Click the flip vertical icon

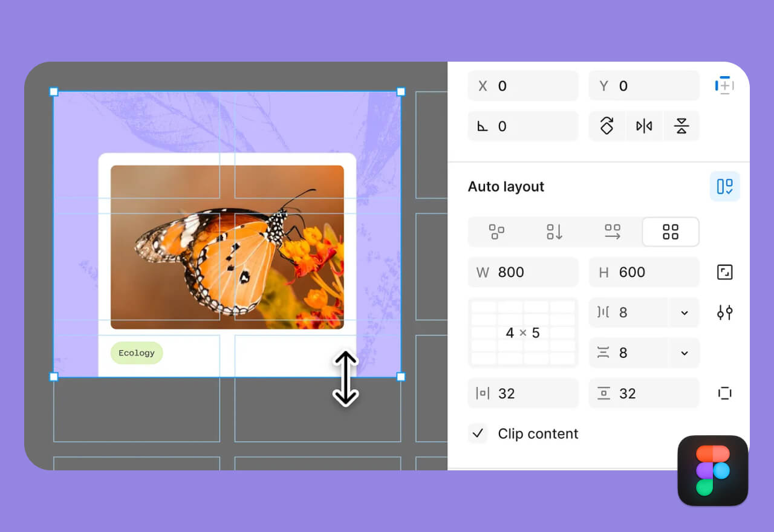point(681,126)
